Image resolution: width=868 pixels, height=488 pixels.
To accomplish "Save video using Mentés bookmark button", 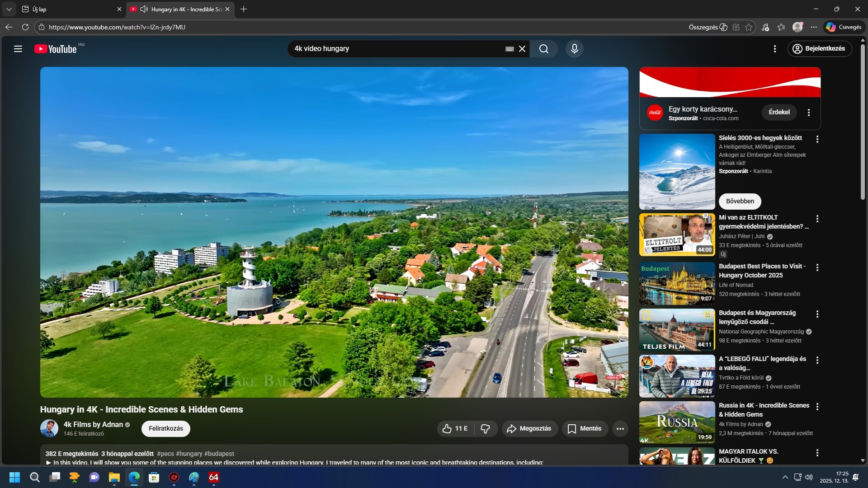I will click(584, 428).
